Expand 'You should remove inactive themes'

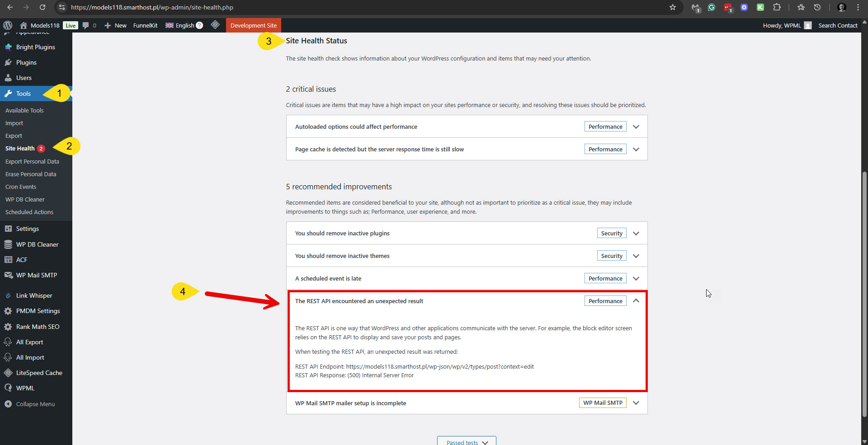point(467,256)
